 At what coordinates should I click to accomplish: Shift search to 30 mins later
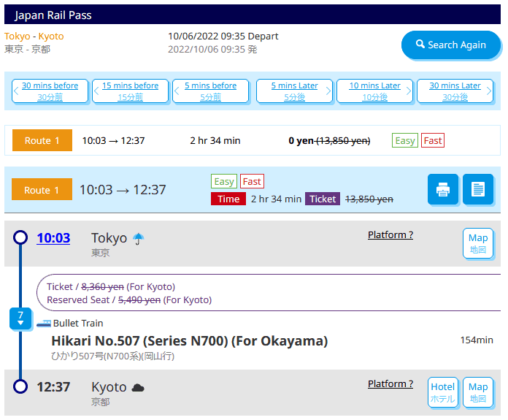pos(455,91)
